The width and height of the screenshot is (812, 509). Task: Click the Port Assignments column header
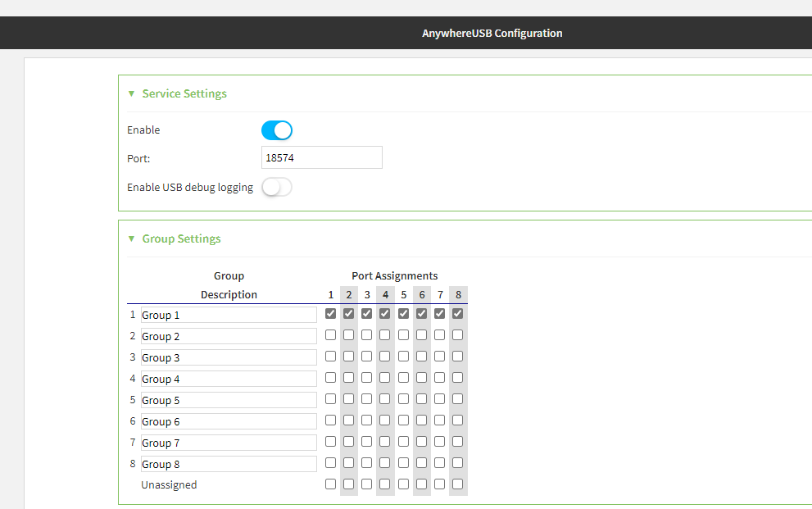pyautogui.click(x=395, y=276)
